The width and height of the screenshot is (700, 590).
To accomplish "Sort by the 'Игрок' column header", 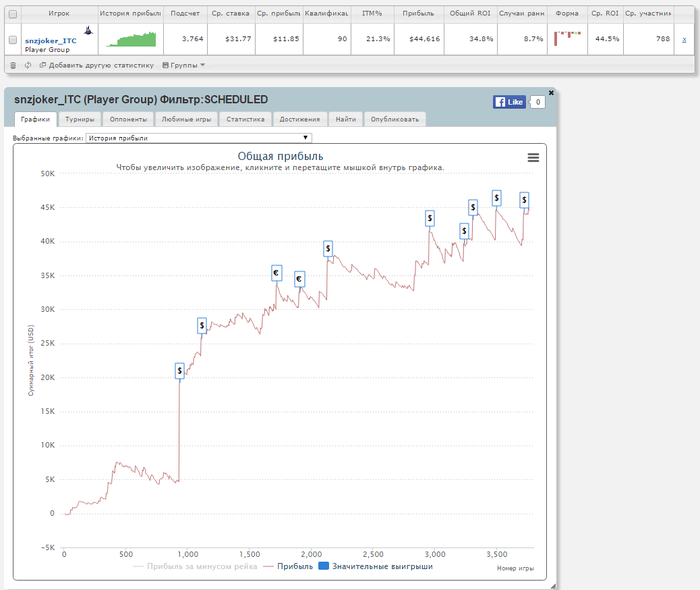I will tap(59, 13).
